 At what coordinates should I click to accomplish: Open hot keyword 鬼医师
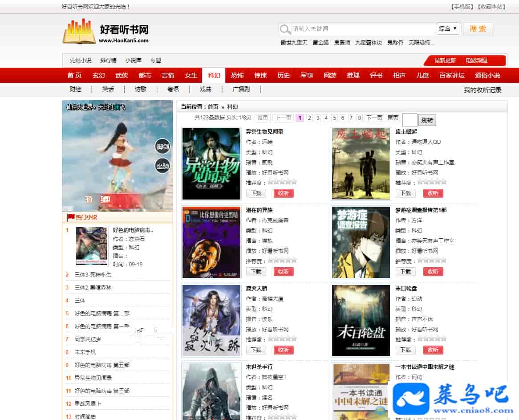(x=342, y=43)
